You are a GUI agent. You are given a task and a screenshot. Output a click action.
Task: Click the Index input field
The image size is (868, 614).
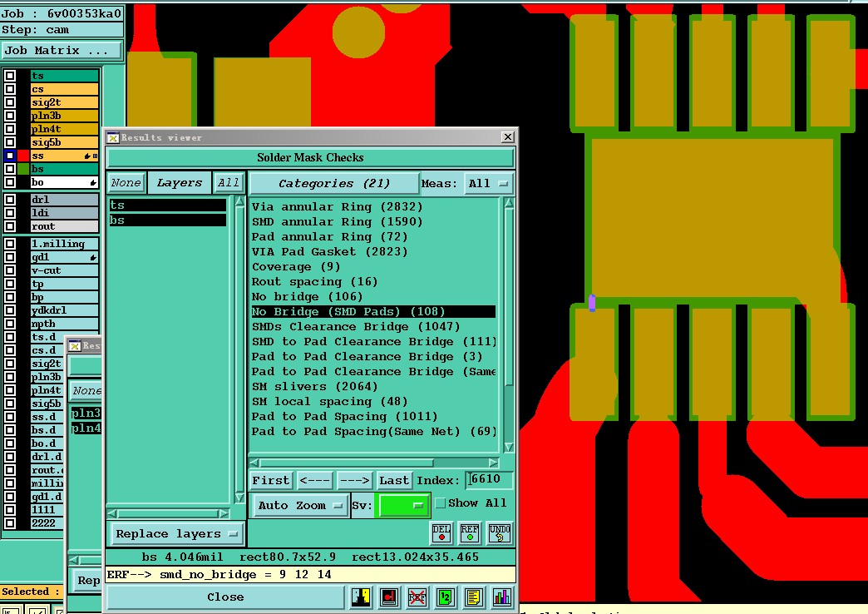489,479
